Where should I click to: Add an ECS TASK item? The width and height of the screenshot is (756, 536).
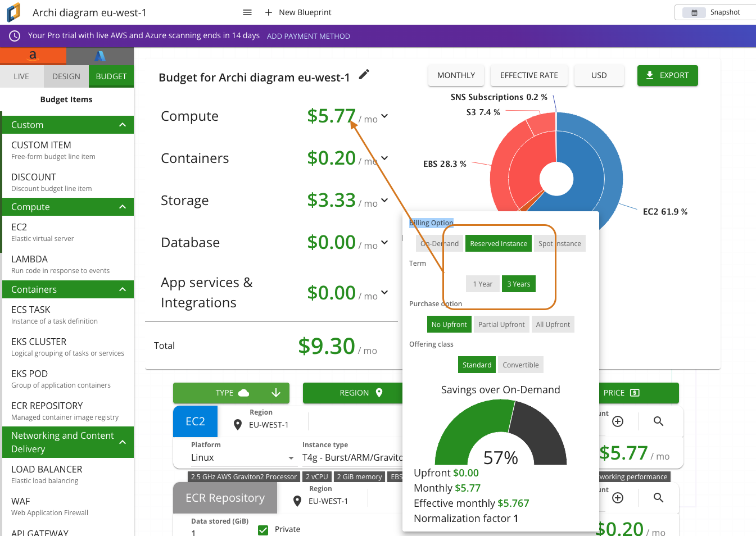pos(67,315)
